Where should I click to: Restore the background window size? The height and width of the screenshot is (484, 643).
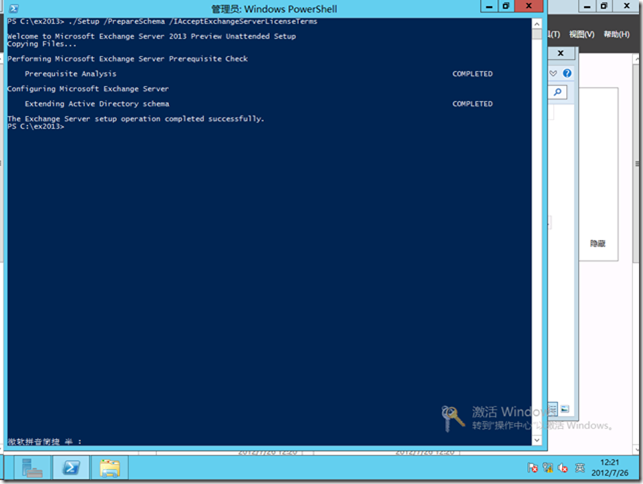pyautogui.click(x=604, y=6)
